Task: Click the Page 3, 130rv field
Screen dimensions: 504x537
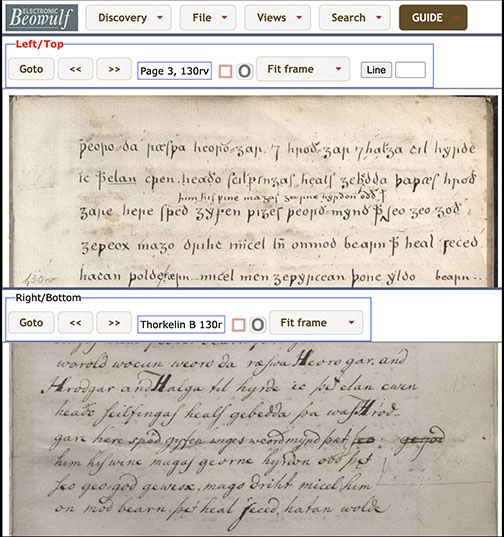Action: click(x=175, y=71)
